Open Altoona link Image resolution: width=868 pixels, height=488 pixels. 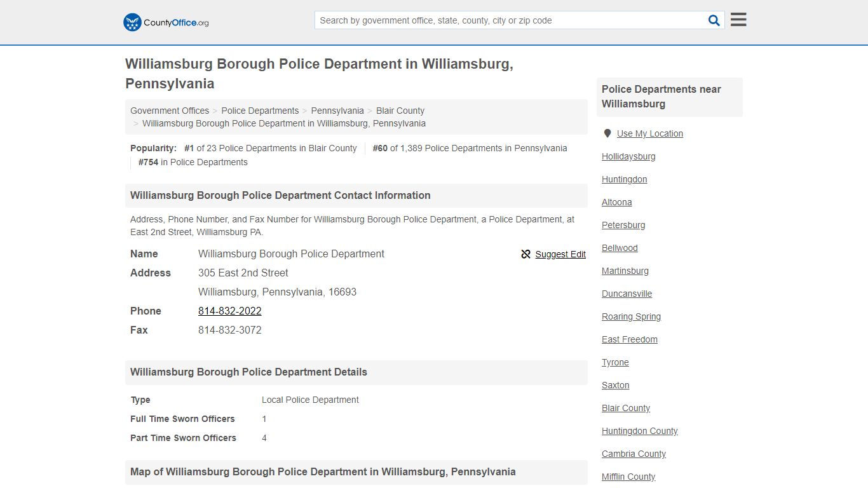tap(617, 202)
